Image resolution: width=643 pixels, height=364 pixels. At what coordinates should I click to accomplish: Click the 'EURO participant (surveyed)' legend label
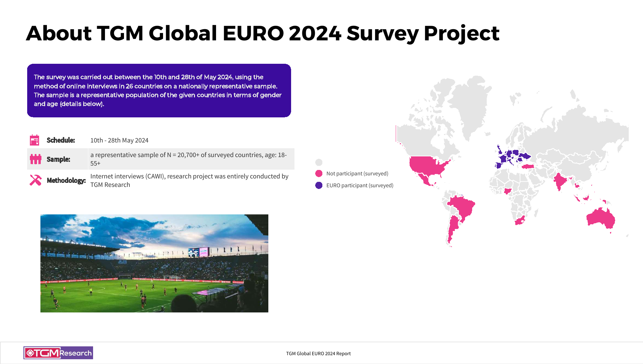pyautogui.click(x=360, y=186)
